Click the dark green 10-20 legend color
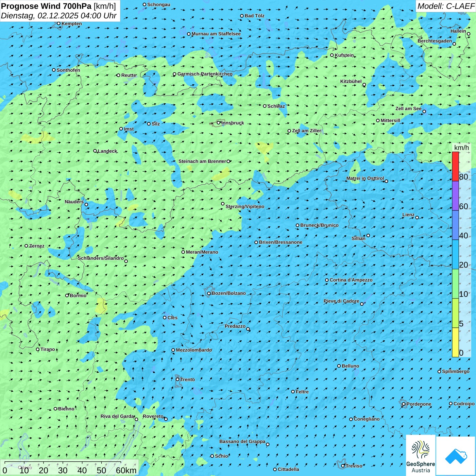The height and width of the screenshot is (476, 476). 455,284
